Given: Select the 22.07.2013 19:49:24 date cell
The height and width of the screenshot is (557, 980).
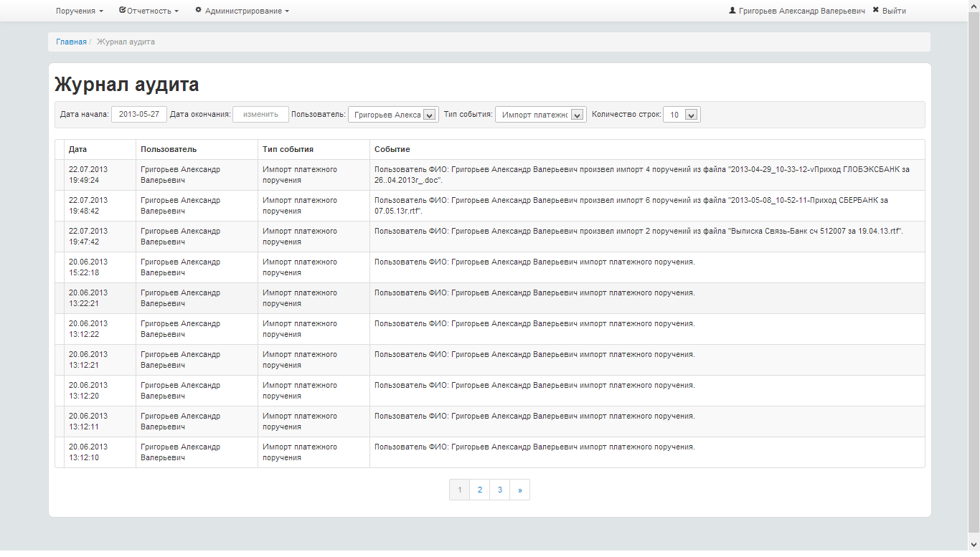Looking at the screenshot, I should coord(100,175).
